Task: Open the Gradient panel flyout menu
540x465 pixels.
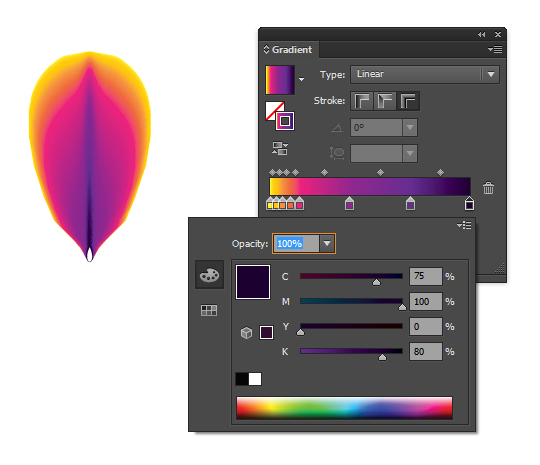Action: (x=495, y=50)
